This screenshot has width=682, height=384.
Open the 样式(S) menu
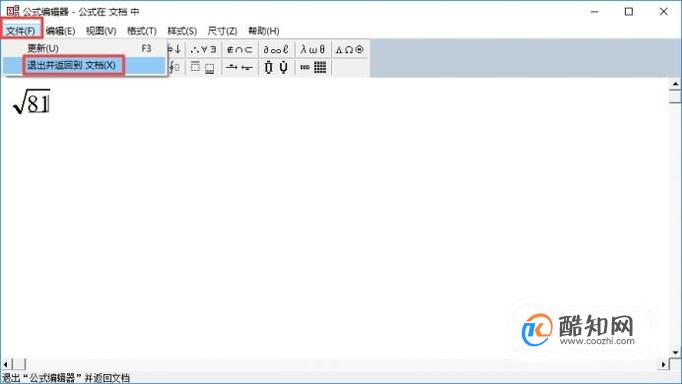(182, 31)
